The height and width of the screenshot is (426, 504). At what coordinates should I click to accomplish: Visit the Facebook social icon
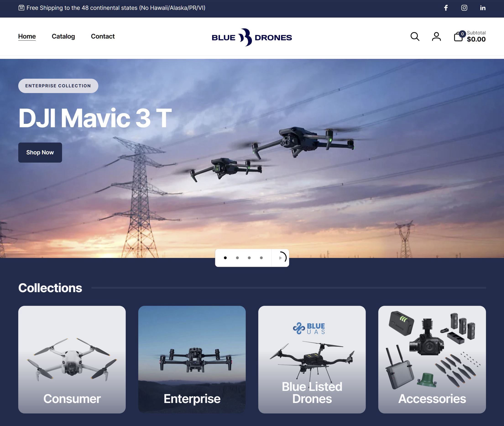446,8
